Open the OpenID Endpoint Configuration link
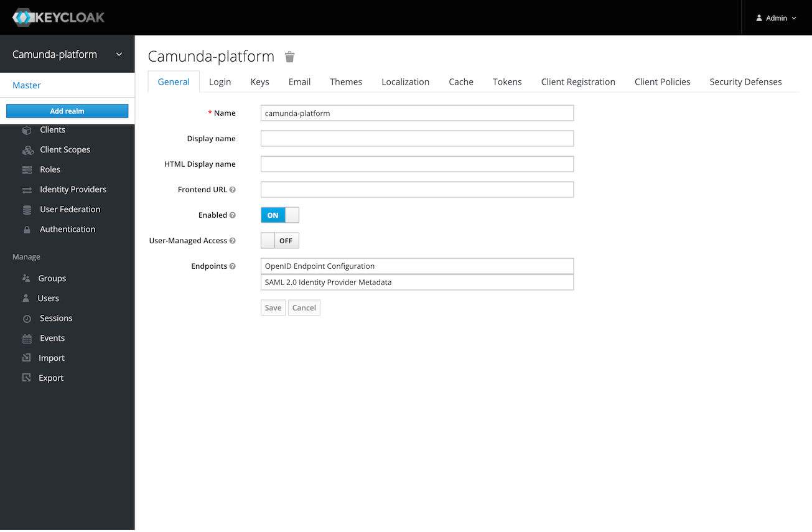 point(320,266)
